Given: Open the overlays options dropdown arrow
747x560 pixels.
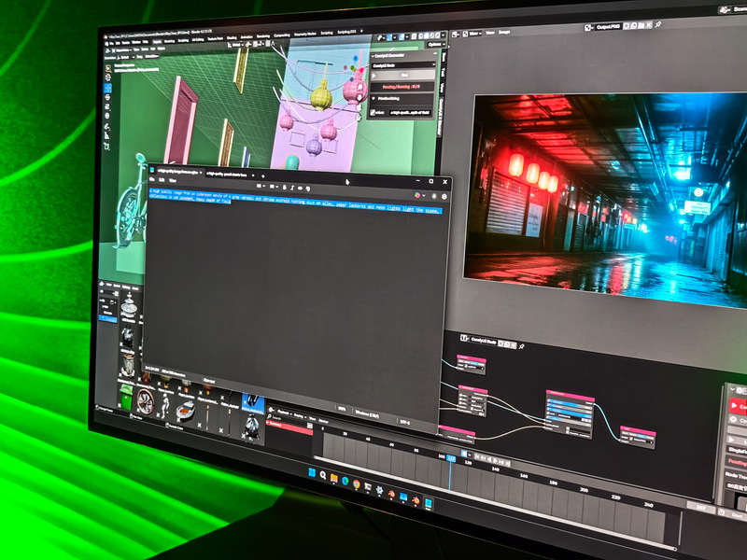Looking at the screenshot, I should click(x=407, y=37).
